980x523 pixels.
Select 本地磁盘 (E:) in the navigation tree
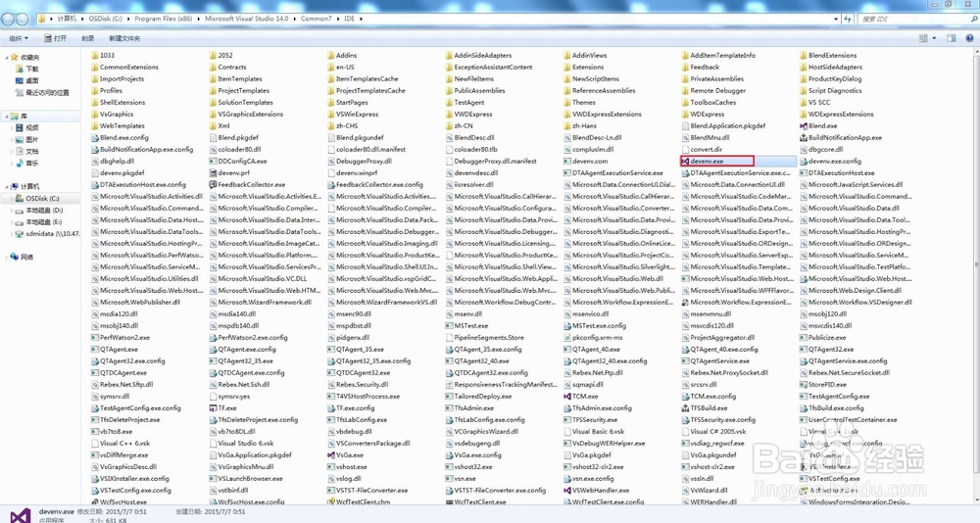[39, 221]
